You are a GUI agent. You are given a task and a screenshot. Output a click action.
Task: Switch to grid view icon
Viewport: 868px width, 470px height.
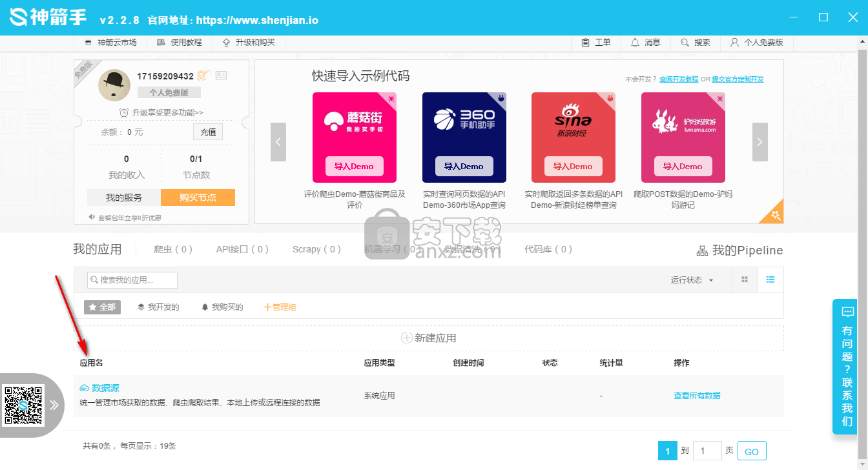point(745,280)
